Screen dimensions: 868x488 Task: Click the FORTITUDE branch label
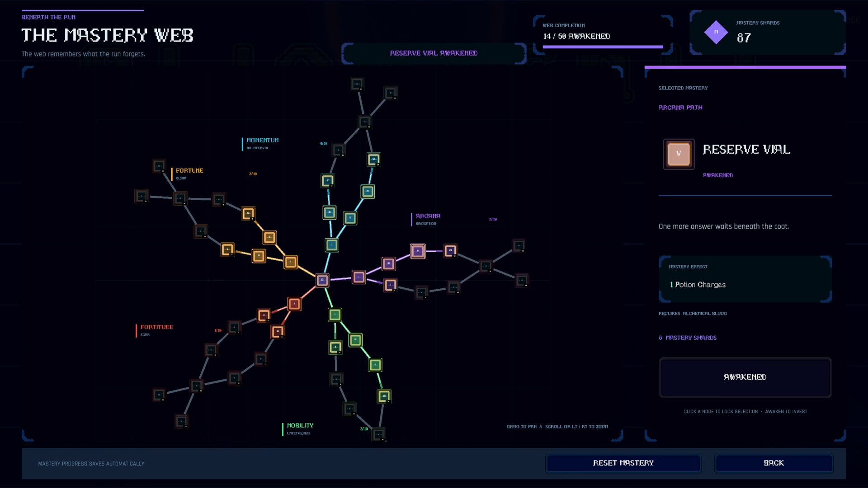pos(157,327)
